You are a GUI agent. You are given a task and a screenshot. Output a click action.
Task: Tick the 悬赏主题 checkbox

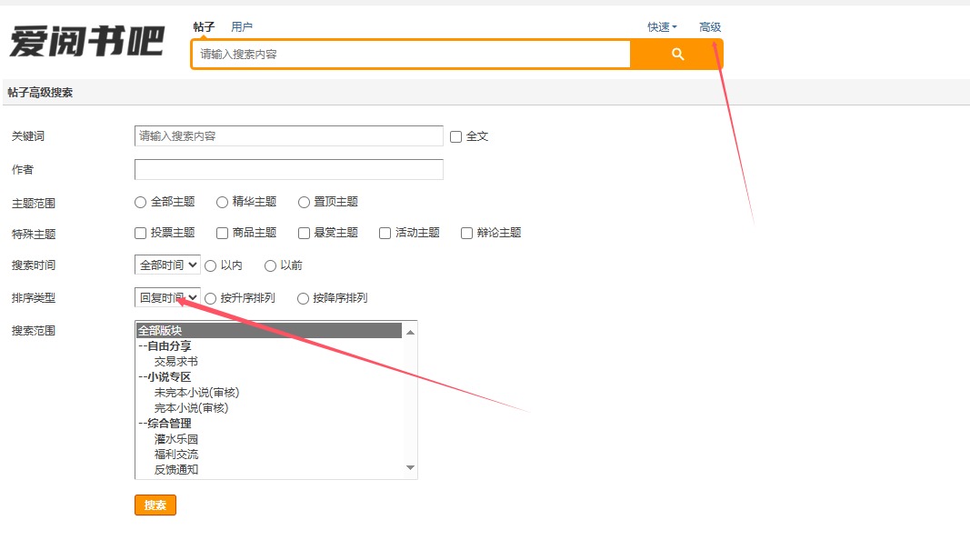point(305,233)
